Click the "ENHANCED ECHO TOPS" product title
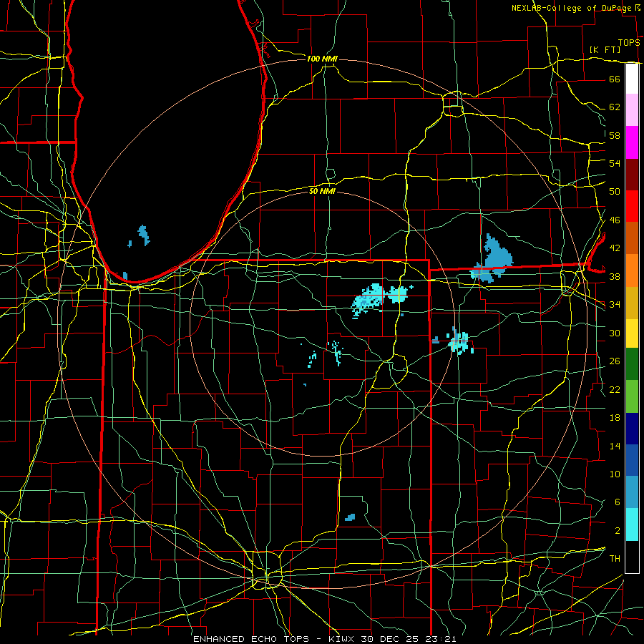This screenshot has width=644, height=644. 251,639
